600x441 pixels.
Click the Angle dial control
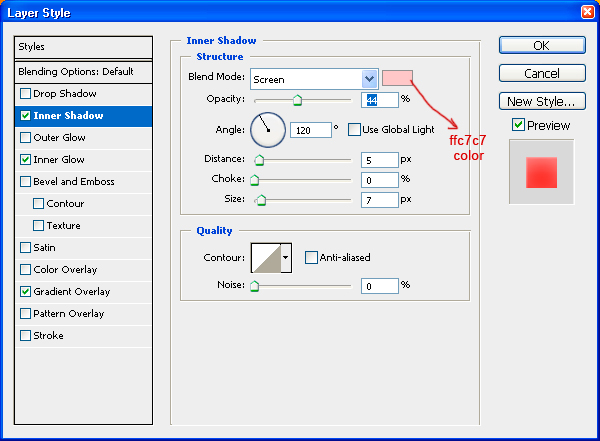click(268, 130)
